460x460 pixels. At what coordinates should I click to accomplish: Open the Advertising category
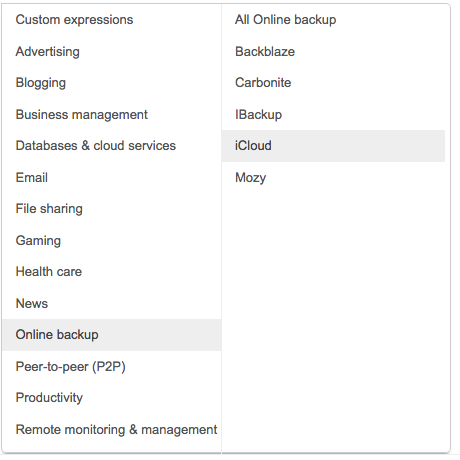click(x=111, y=51)
